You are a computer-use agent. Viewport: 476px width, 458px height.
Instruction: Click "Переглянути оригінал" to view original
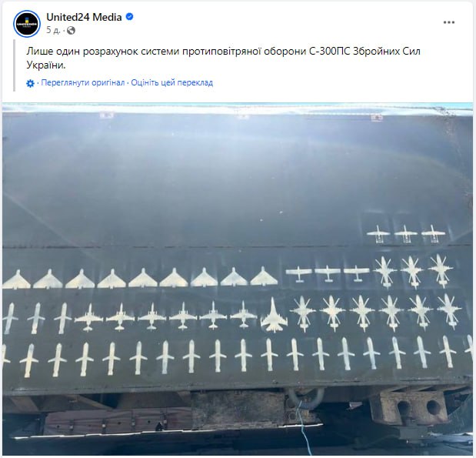click(83, 82)
